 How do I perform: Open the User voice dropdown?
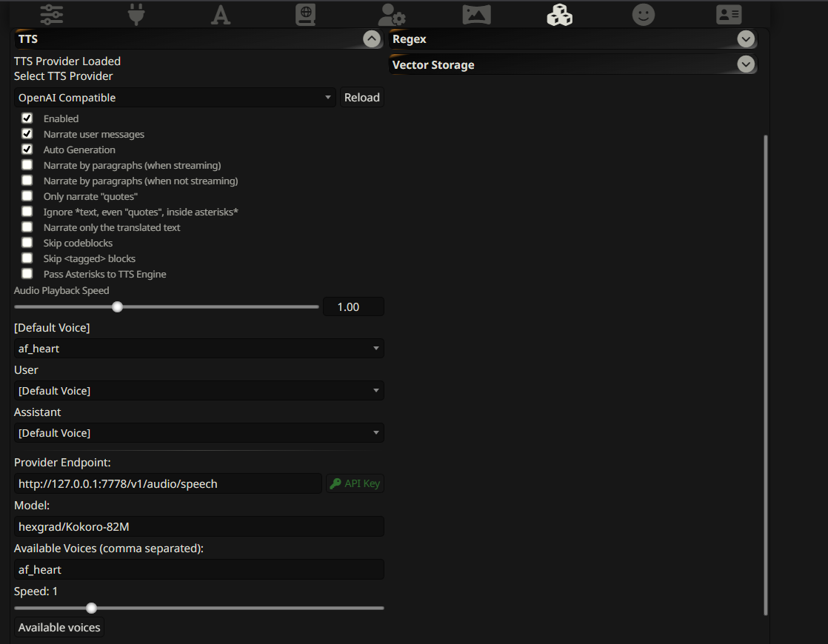click(198, 391)
